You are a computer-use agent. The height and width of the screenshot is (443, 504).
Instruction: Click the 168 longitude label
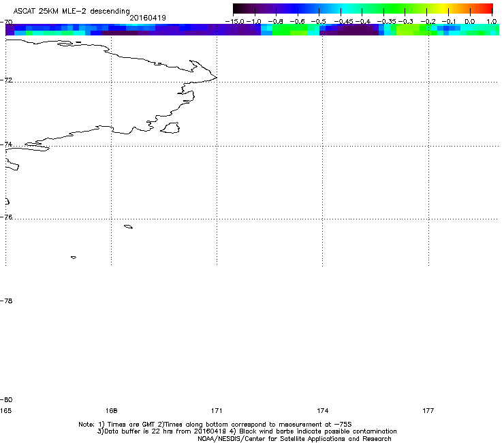[x=111, y=410]
